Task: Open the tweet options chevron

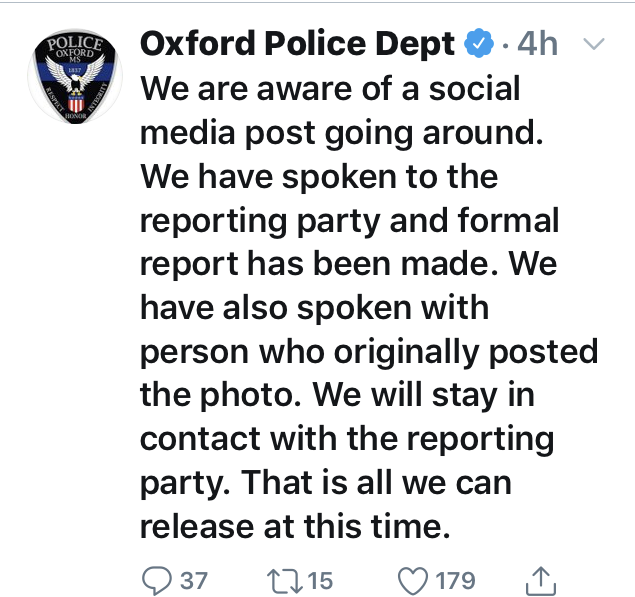Action: pyautogui.click(x=594, y=44)
